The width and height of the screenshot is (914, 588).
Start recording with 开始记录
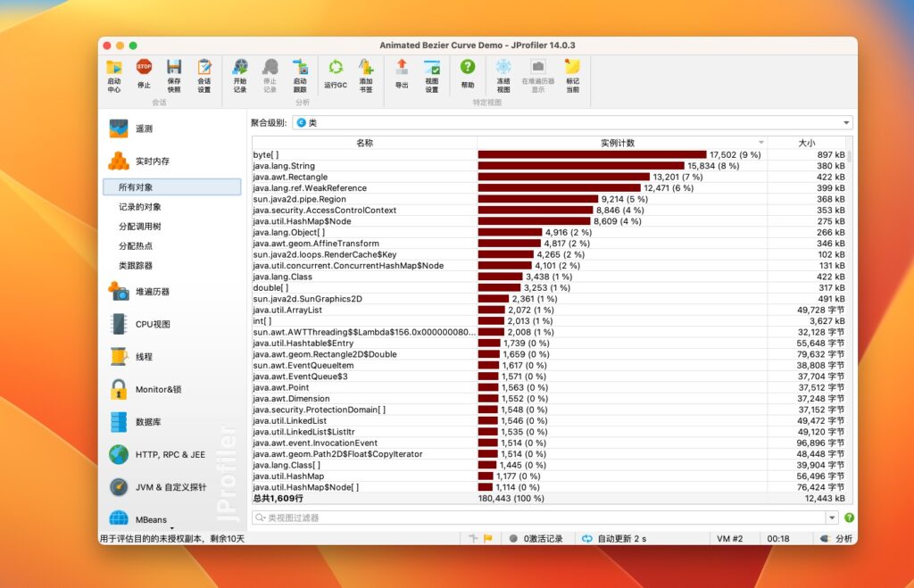click(x=239, y=71)
